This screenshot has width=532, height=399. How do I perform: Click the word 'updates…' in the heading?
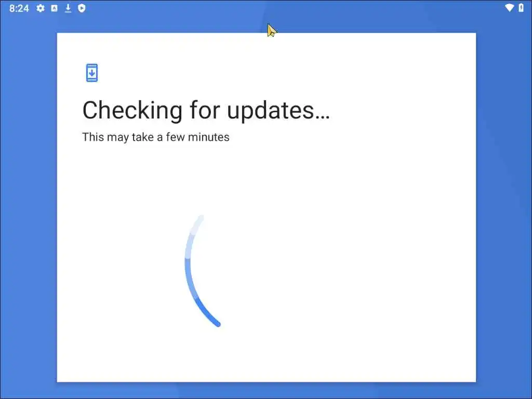(x=278, y=111)
